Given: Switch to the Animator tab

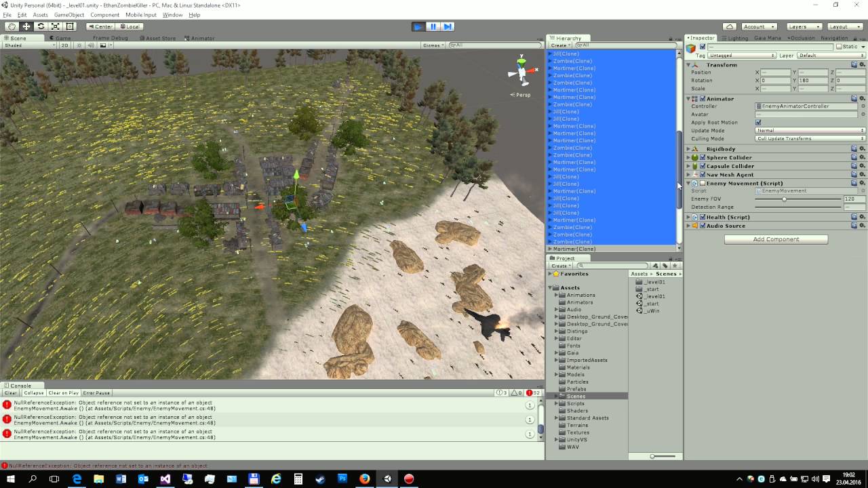Looking at the screenshot, I should coord(200,38).
